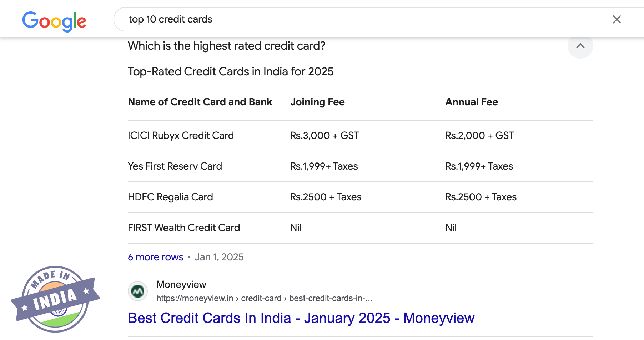
Task: Open 'Best Credit Cards In India' result
Action: [301, 318]
